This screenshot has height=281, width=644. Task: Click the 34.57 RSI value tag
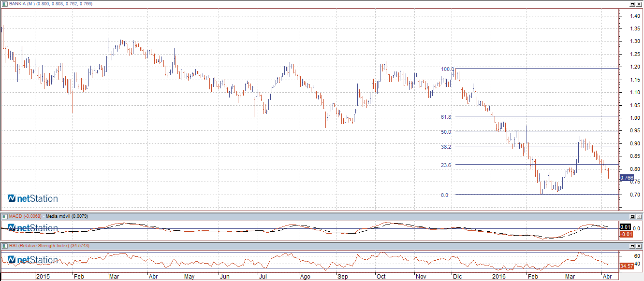point(626,266)
